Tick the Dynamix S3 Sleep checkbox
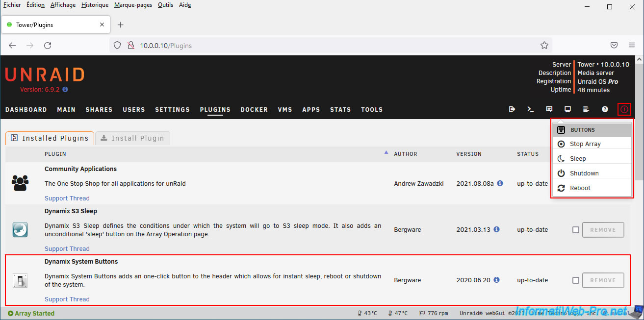The image size is (644, 320). coord(576,230)
